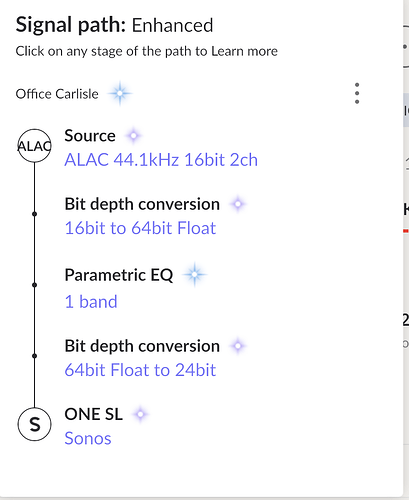409x500 pixels.
Task: Click the first Bit depth conversion heading
Action: (142, 204)
